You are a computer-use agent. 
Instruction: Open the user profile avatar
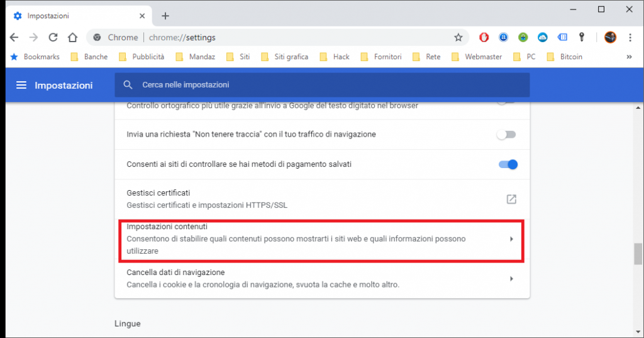[x=610, y=37]
